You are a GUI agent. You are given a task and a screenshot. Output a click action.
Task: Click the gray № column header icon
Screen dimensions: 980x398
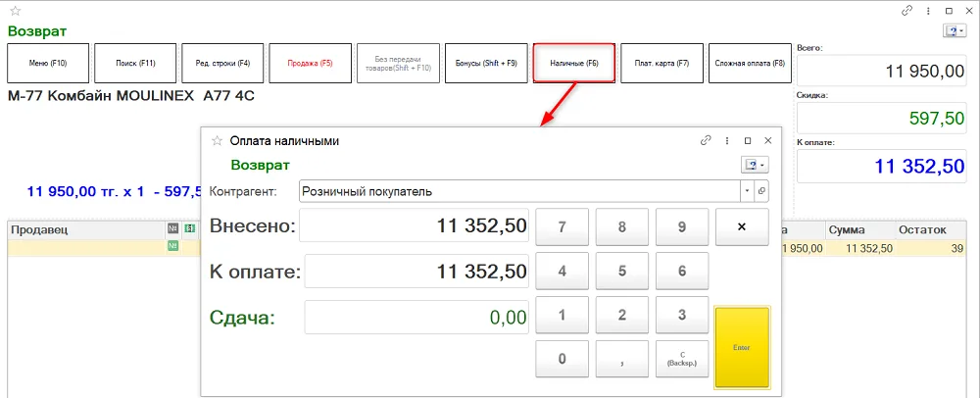pos(173,229)
